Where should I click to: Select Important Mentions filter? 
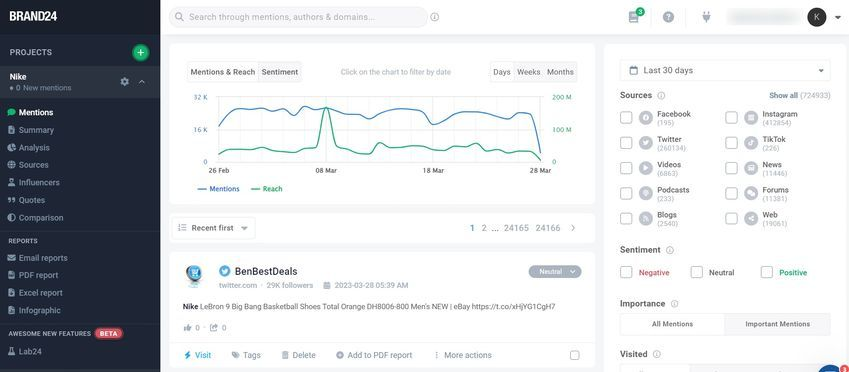pyautogui.click(x=778, y=324)
